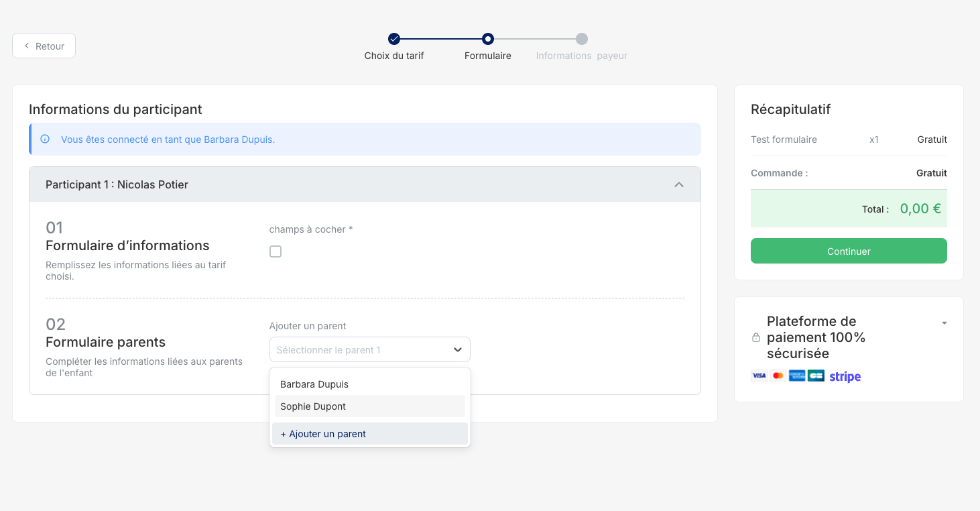Tick the champs à cocher checkbox
Image resolution: width=980 pixels, height=511 pixels.
tap(275, 251)
